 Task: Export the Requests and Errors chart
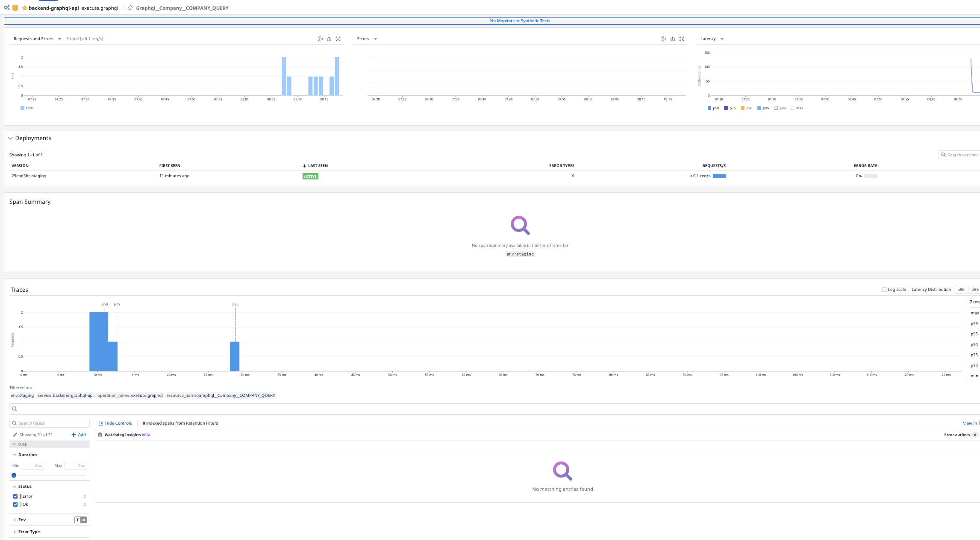coord(329,39)
